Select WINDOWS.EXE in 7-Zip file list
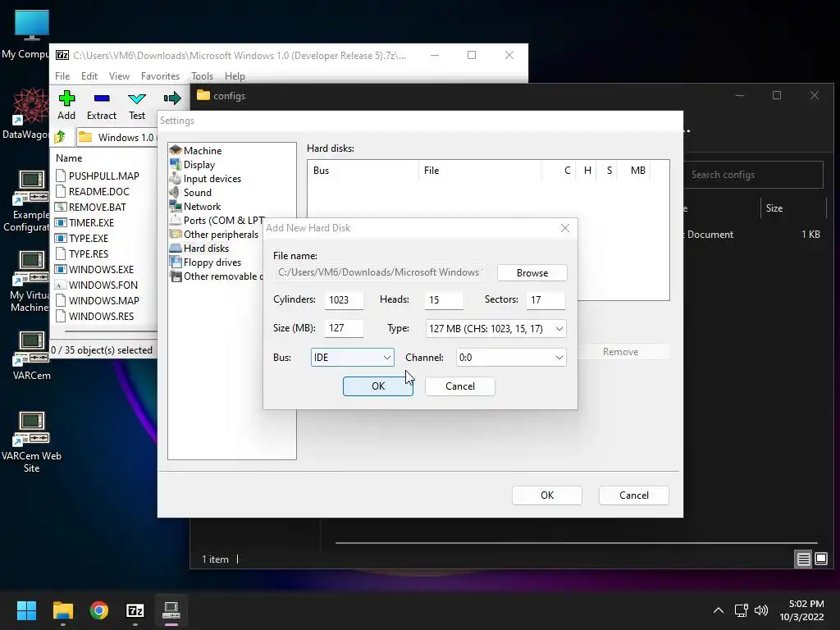 [x=95, y=269]
